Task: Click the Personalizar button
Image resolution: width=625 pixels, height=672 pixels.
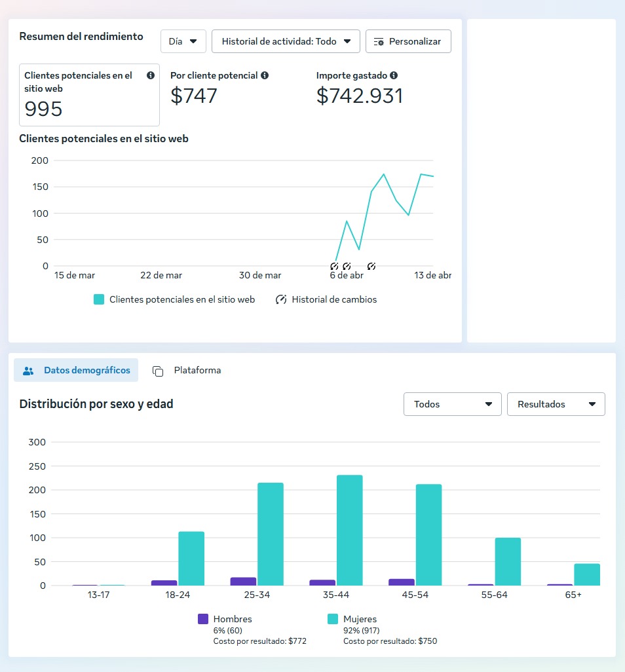Action: click(x=407, y=41)
